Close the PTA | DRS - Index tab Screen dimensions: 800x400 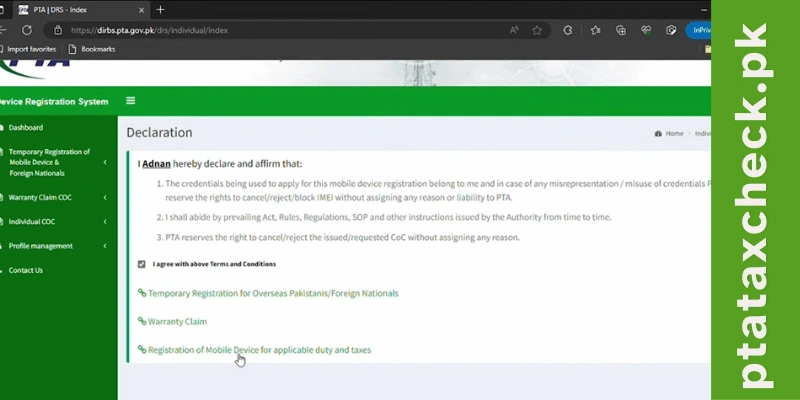tap(141, 10)
